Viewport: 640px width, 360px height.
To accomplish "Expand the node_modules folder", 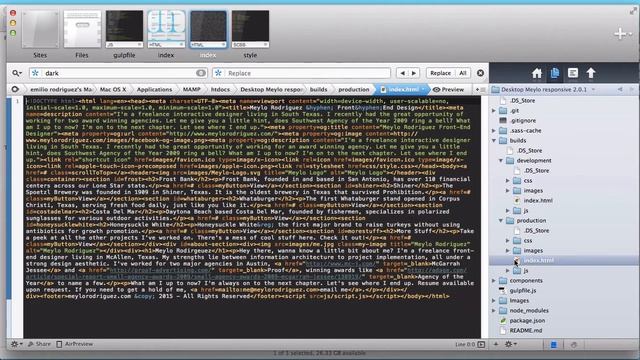I will (494, 311).
